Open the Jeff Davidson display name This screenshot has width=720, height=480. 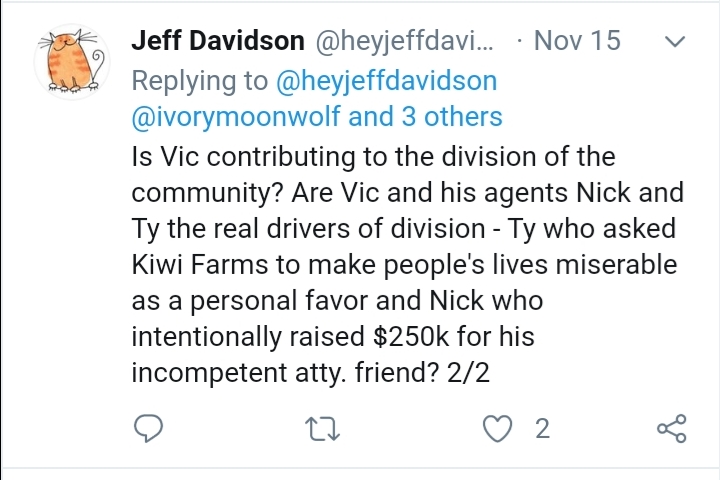tap(218, 40)
